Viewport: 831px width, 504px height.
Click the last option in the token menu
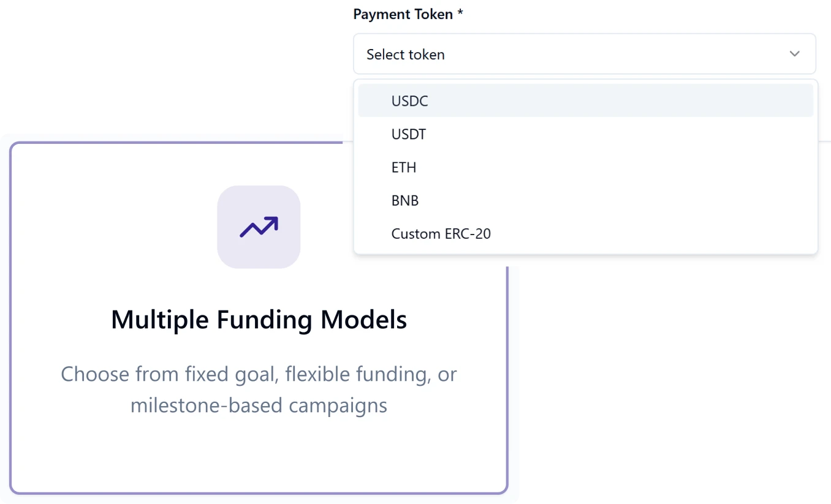pyautogui.click(x=441, y=233)
